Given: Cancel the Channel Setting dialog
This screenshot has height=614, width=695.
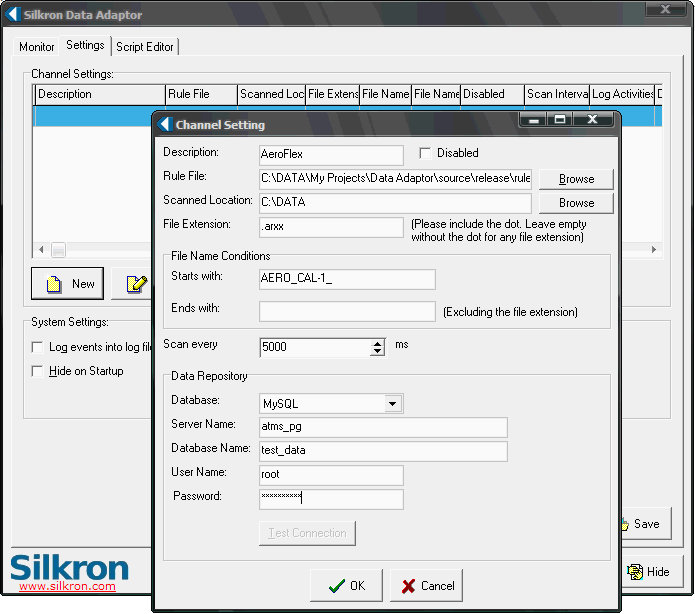Looking at the screenshot, I should coord(426,586).
